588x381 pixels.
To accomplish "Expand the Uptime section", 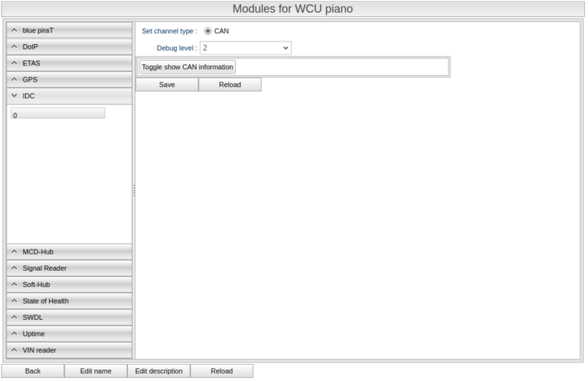I will pyautogui.click(x=69, y=334).
